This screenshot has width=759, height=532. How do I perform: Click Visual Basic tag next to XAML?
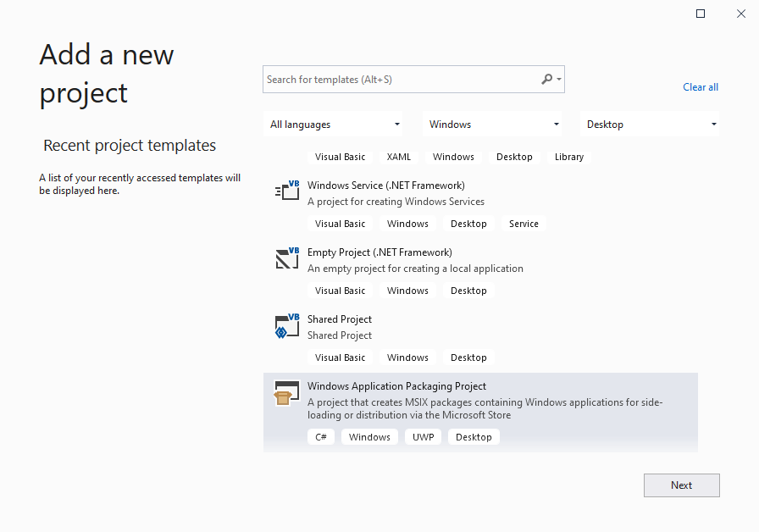tap(340, 157)
